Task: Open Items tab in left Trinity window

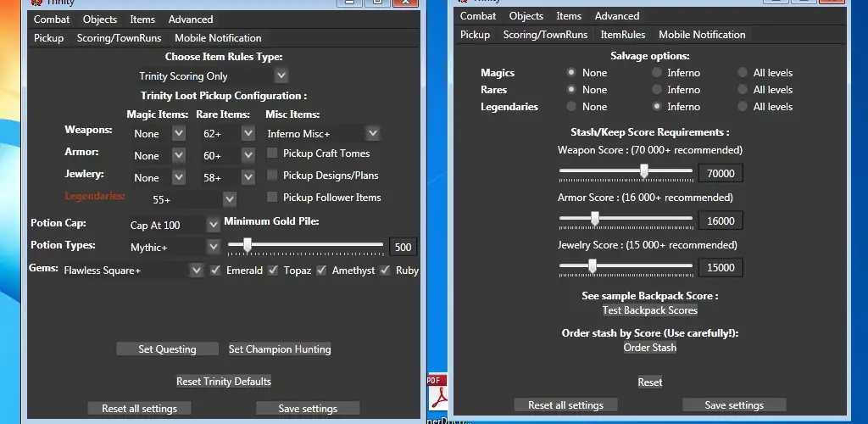Action: pyautogui.click(x=142, y=20)
